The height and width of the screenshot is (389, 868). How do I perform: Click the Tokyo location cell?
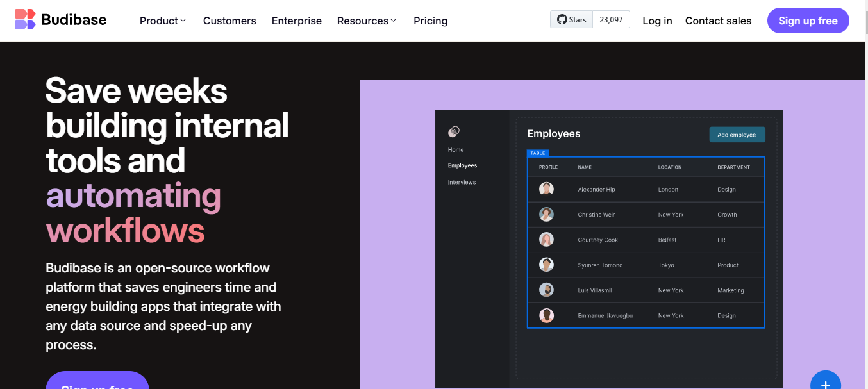click(666, 265)
